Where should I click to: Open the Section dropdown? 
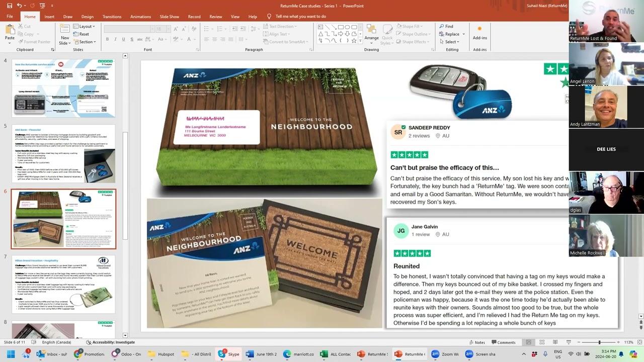click(x=84, y=42)
